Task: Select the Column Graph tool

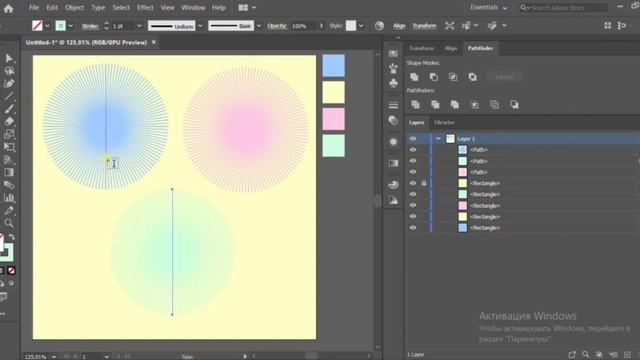Action: [9, 198]
